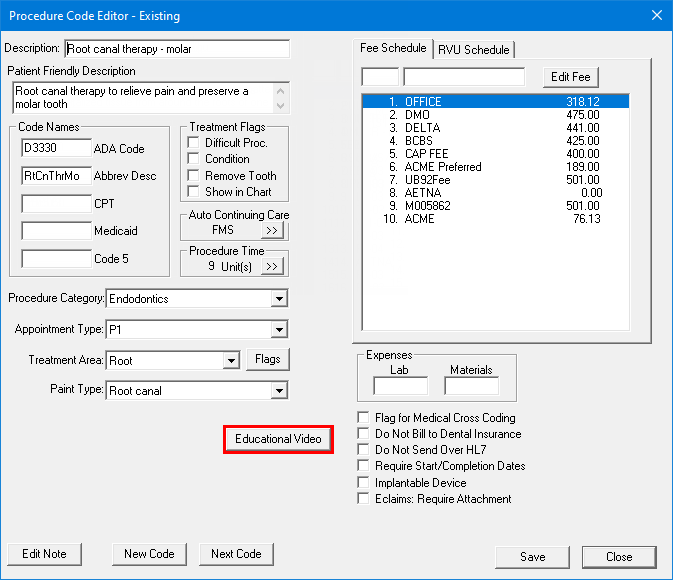Click the Save button
Image resolution: width=673 pixels, height=580 pixels.
click(x=532, y=557)
